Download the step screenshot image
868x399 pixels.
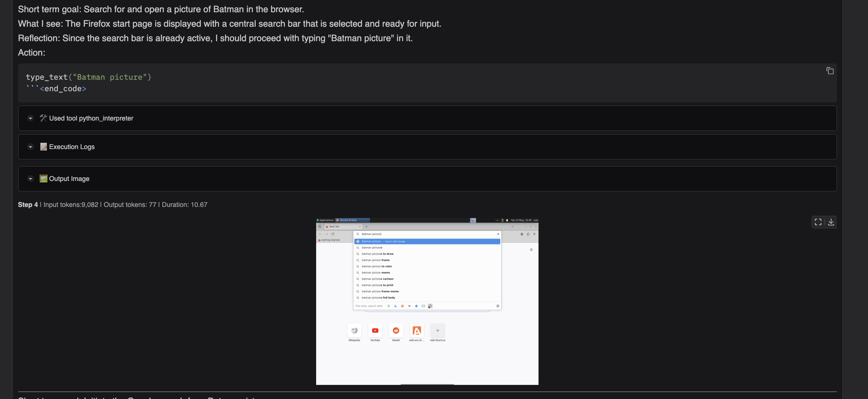831,222
